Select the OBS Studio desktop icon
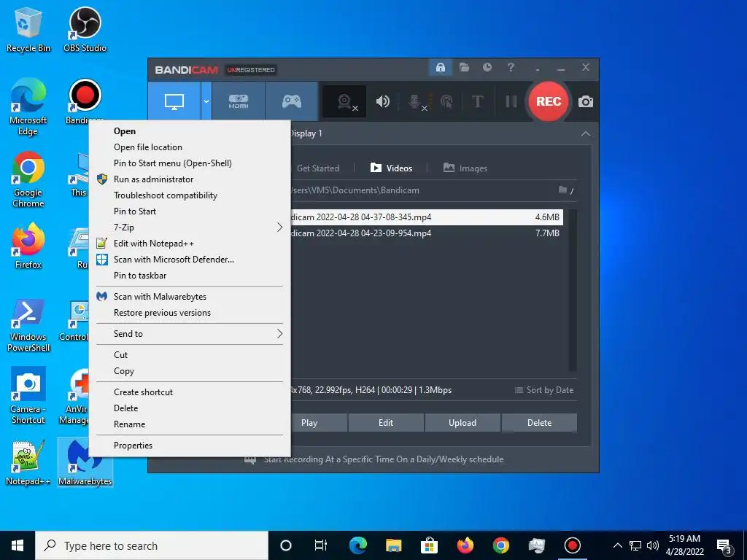747x560 pixels. point(85,30)
